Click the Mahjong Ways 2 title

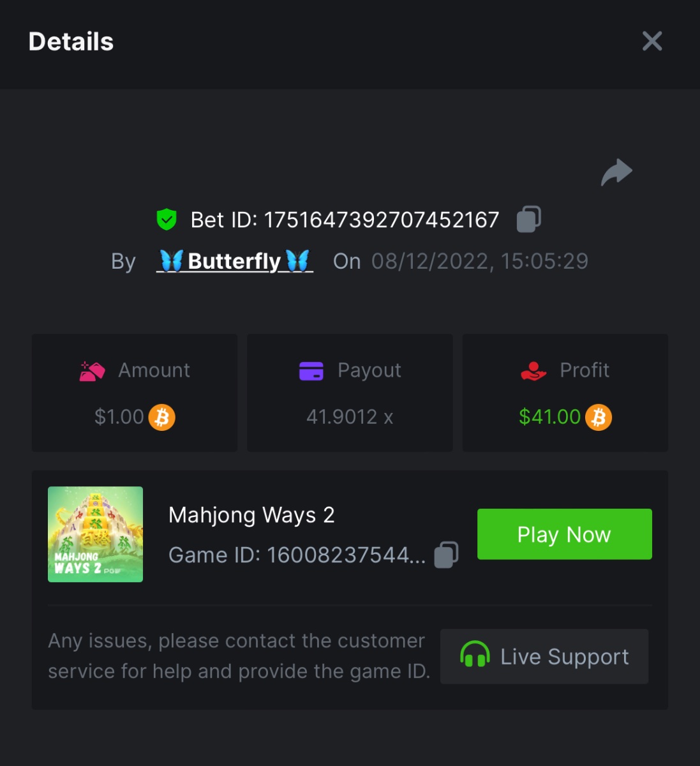pos(251,515)
